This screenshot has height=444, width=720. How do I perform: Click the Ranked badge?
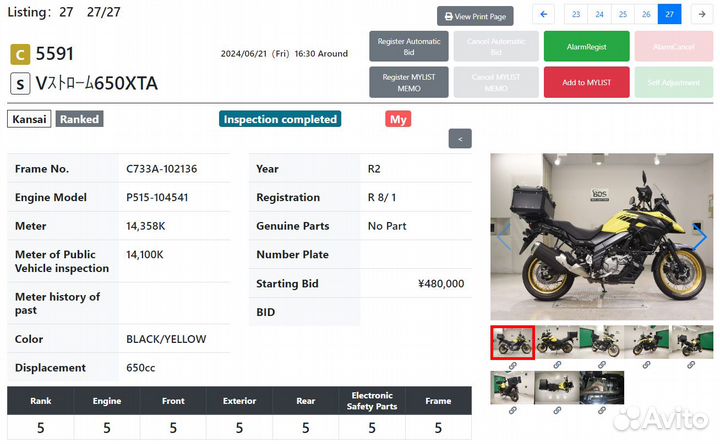point(79,119)
